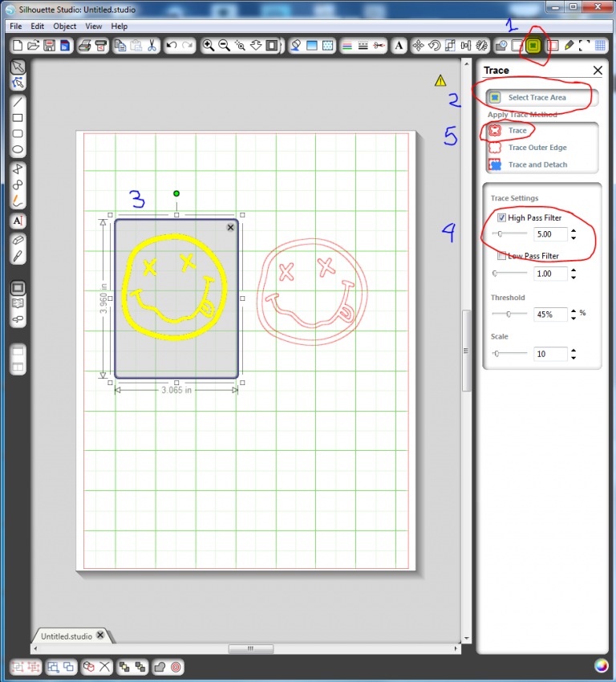Image resolution: width=616 pixels, height=682 pixels.
Task: Close the Untitled.studio document tab
Action: coord(100,635)
